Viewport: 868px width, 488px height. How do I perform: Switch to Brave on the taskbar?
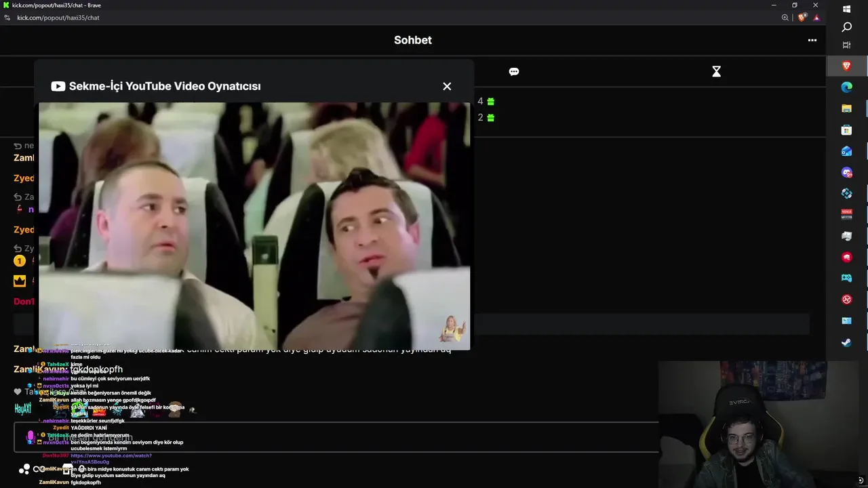[846, 66]
